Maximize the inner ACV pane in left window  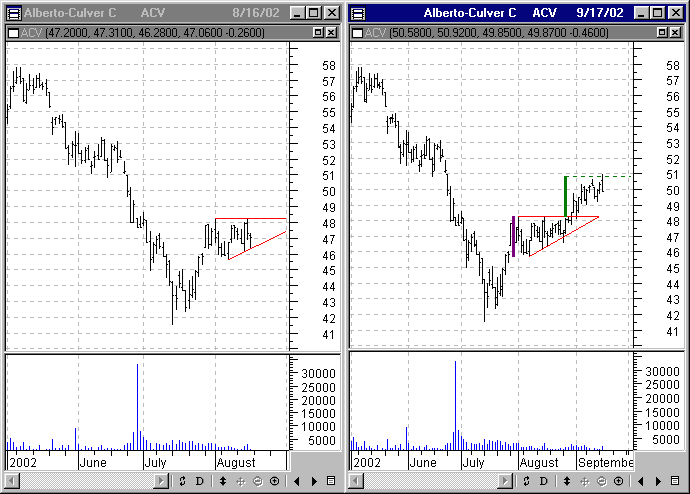318,32
